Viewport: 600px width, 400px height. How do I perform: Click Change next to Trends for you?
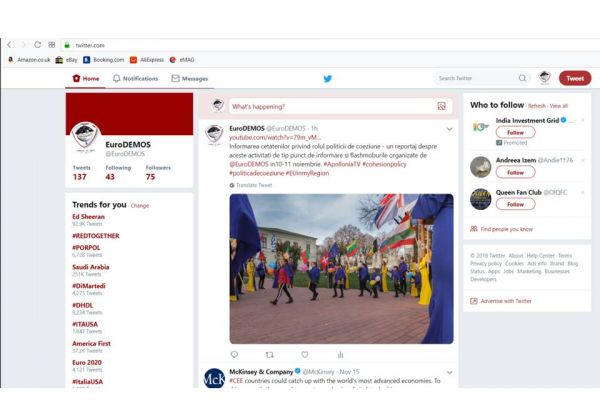[140, 206]
